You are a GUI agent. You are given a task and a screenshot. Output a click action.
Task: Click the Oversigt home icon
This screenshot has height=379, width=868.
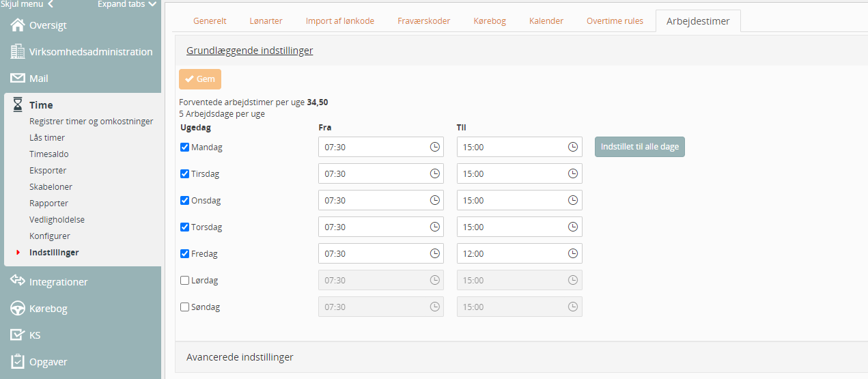[x=18, y=25]
